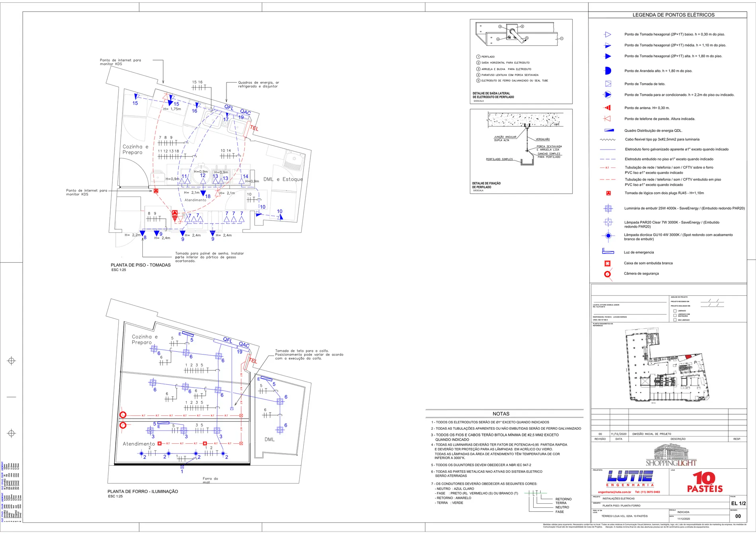Click the engenharia@lutie.com.br email link
756x534 pixels.
(x=614, y=492)
